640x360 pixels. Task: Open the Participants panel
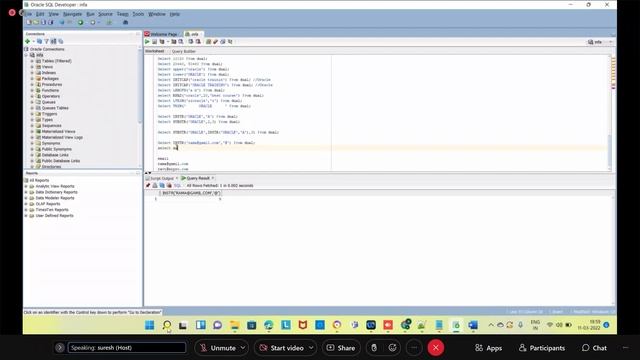542,348
